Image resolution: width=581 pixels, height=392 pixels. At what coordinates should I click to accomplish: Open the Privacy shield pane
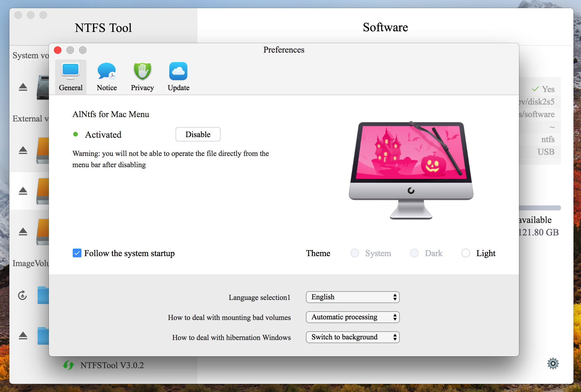142,77
